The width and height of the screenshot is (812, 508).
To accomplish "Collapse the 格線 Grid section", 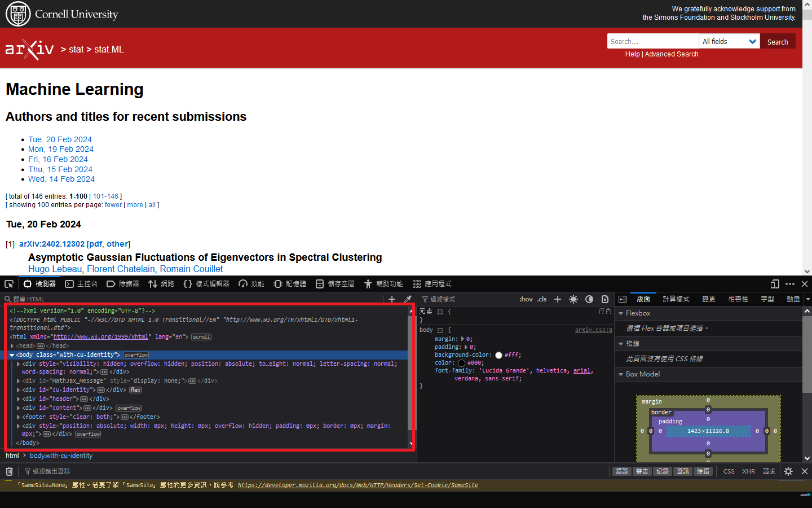I will click(x=621, y=344).
